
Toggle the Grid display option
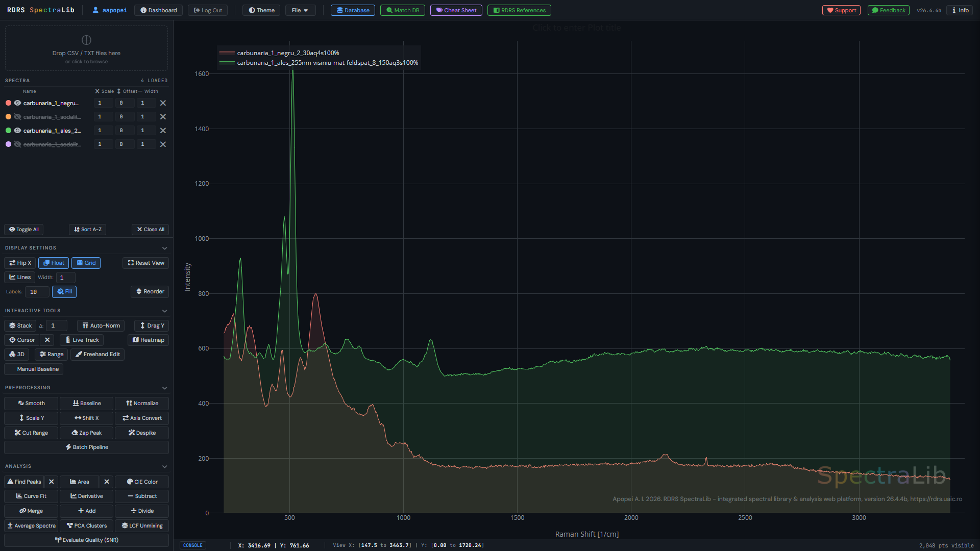(86, 263)
